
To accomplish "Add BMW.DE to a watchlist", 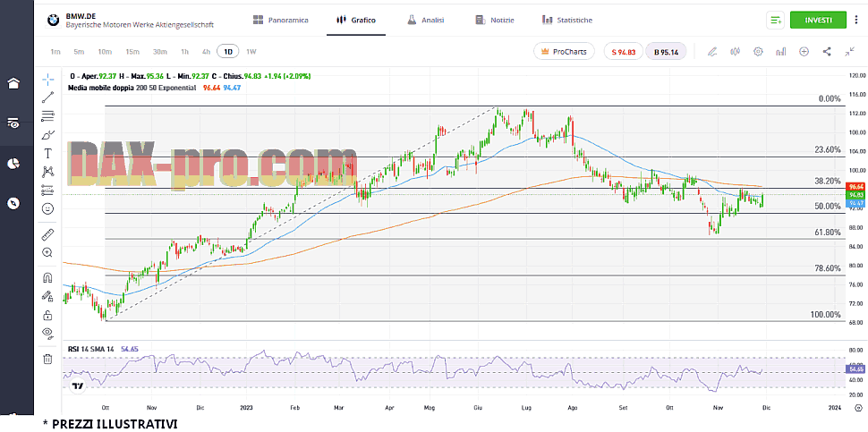I will pos(776,20).
